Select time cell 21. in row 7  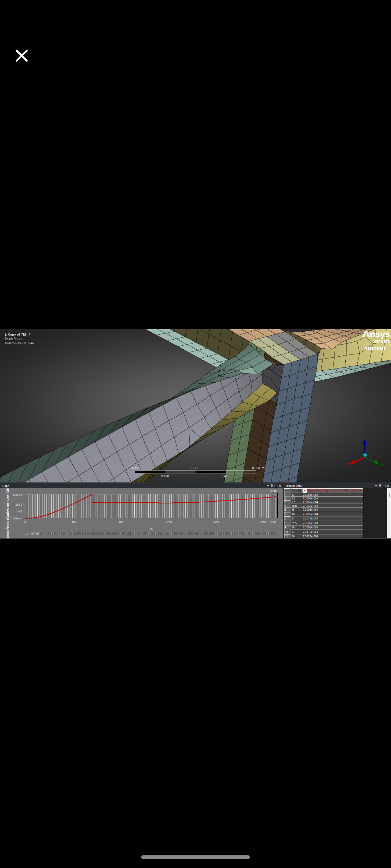coord(297,519)
